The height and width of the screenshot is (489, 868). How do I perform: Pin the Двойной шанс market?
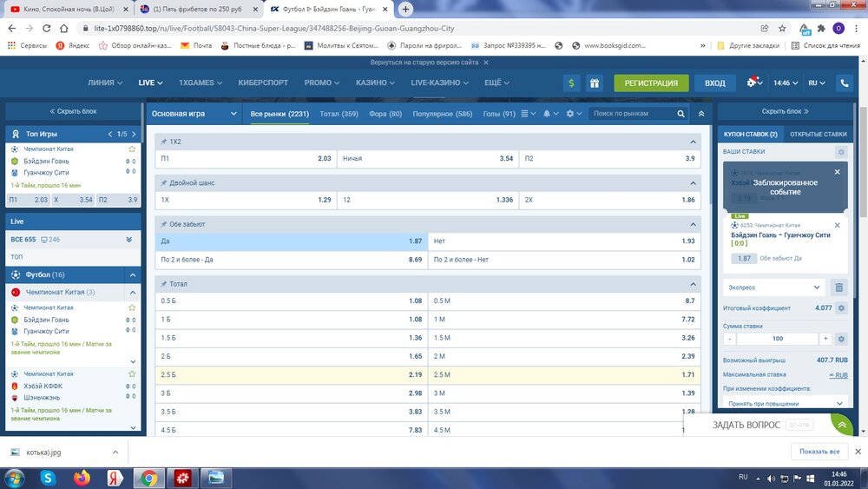164,182
